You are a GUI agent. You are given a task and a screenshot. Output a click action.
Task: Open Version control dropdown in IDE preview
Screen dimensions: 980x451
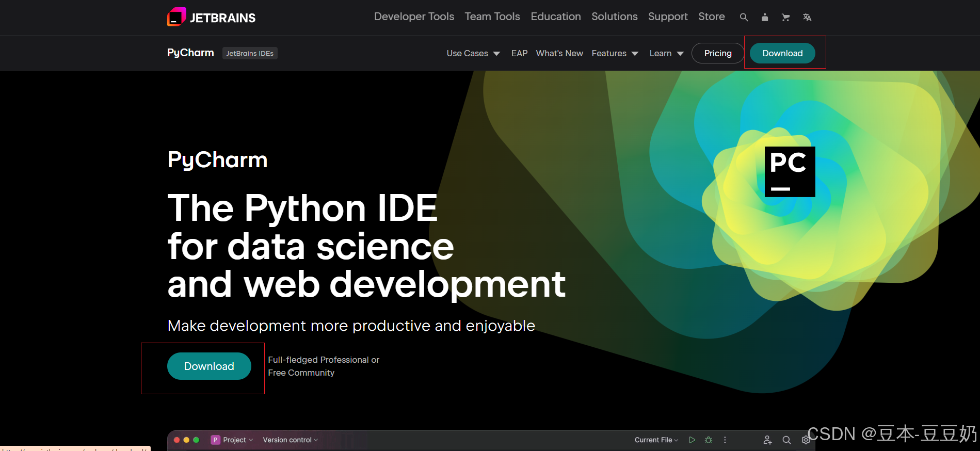[291, 440]
